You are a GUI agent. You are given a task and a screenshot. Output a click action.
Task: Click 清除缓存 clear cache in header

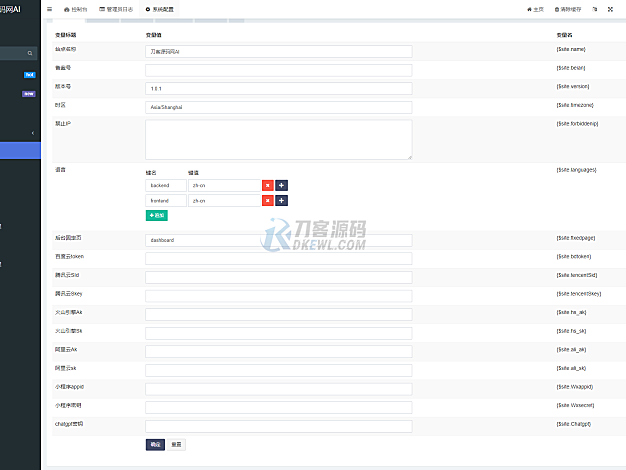pos(568,9)
